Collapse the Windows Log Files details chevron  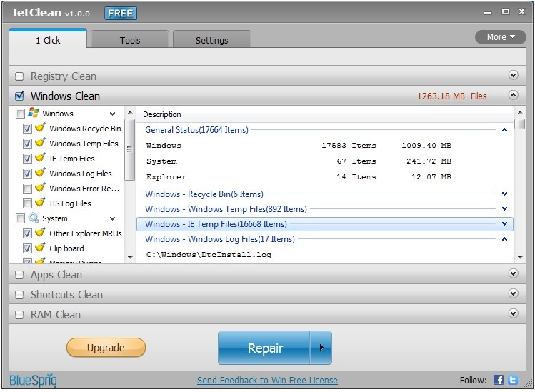(504, 239)
